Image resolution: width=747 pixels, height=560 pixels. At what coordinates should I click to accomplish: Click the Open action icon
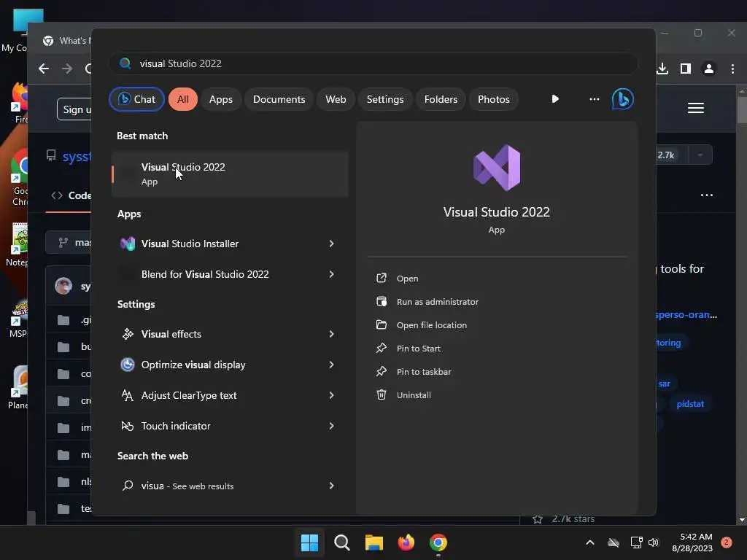(381, 278)
